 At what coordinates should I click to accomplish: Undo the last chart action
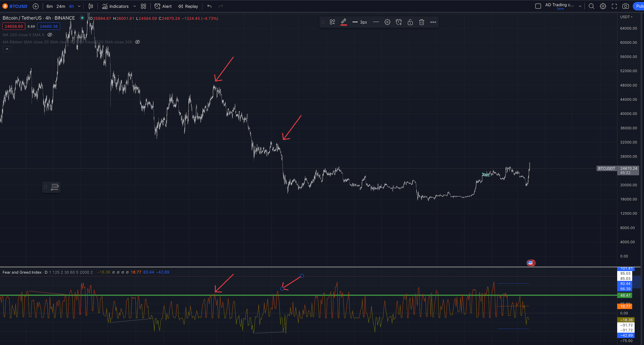pos(210,6)
